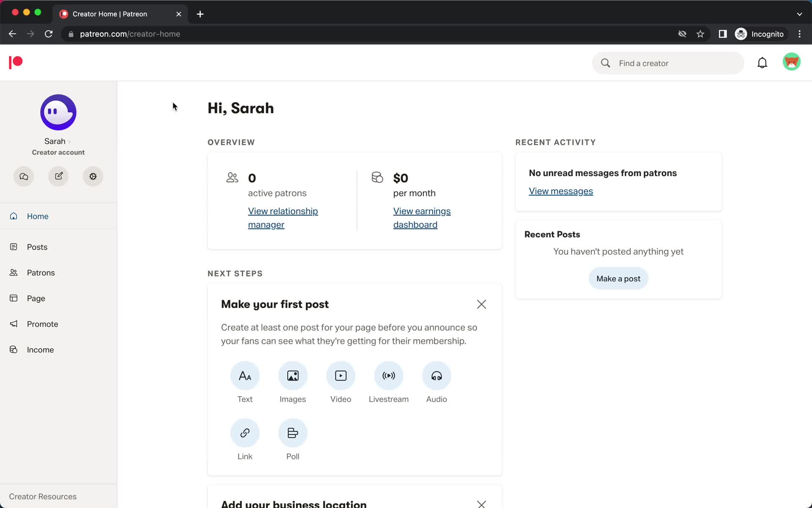This screenshot has width=812, height=508.
Task: Open the notifications bell panel
Action: coord(763,63)
